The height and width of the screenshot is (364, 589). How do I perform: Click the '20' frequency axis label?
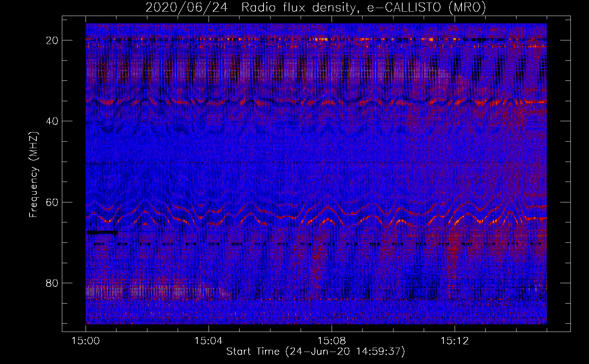pyautogui.click(x=52, y=40)
